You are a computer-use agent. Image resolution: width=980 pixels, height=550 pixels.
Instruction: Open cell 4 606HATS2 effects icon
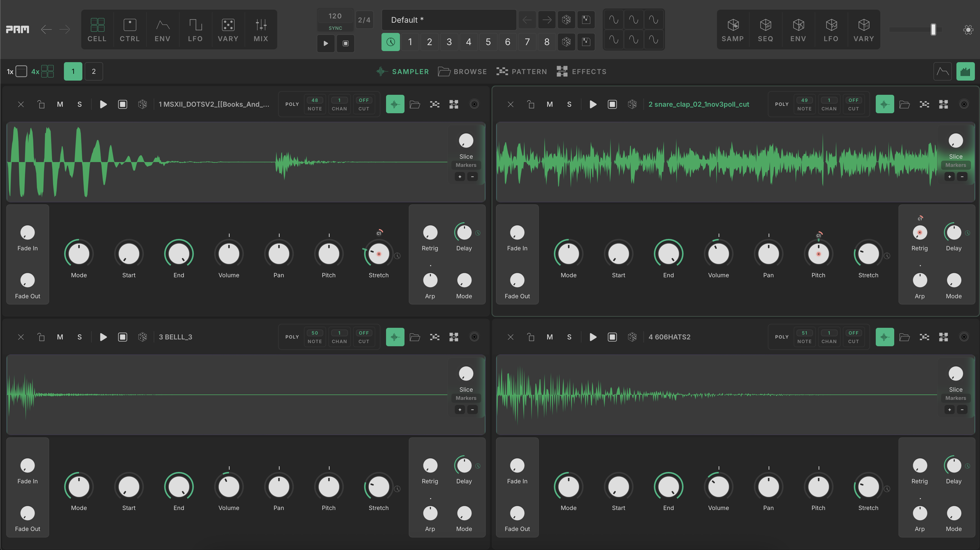943,337
